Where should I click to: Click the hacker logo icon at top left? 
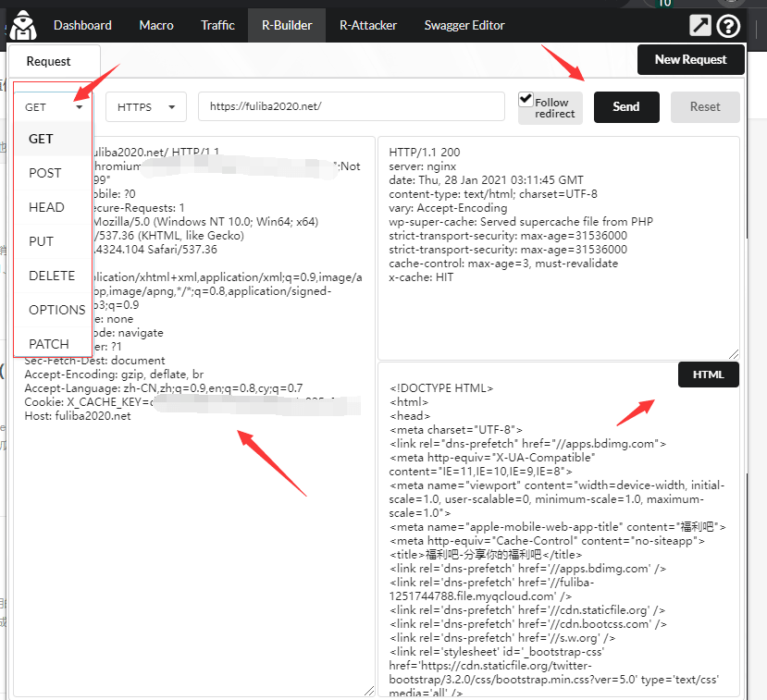[x=21, y=24]
